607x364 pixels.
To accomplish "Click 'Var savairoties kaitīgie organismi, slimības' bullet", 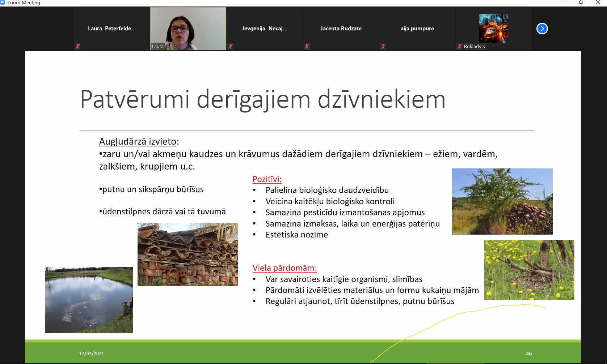I will 344,279.
